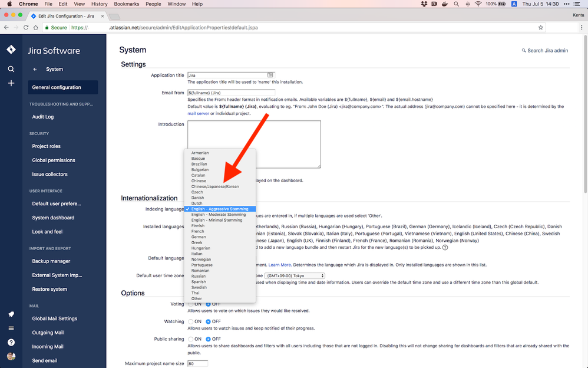Open user profile avatar in sidebar
The height and width of the screenshot is (368, 588).
11,356
